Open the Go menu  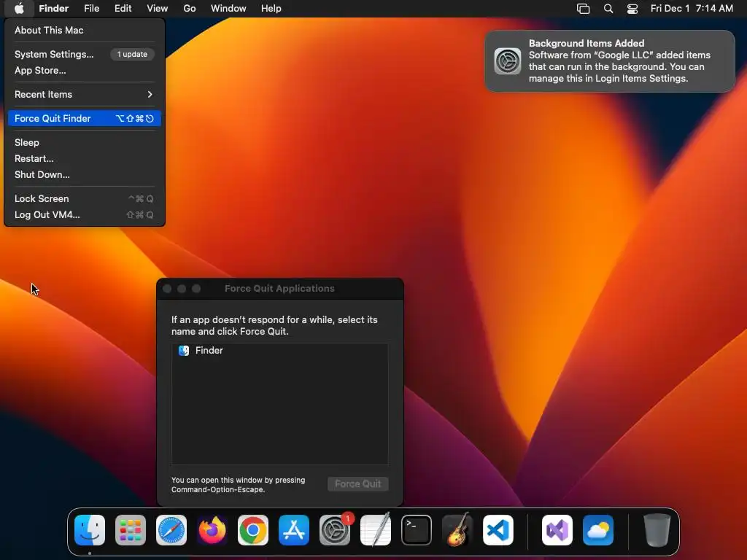pyautogui.click(x=190, y=9)
